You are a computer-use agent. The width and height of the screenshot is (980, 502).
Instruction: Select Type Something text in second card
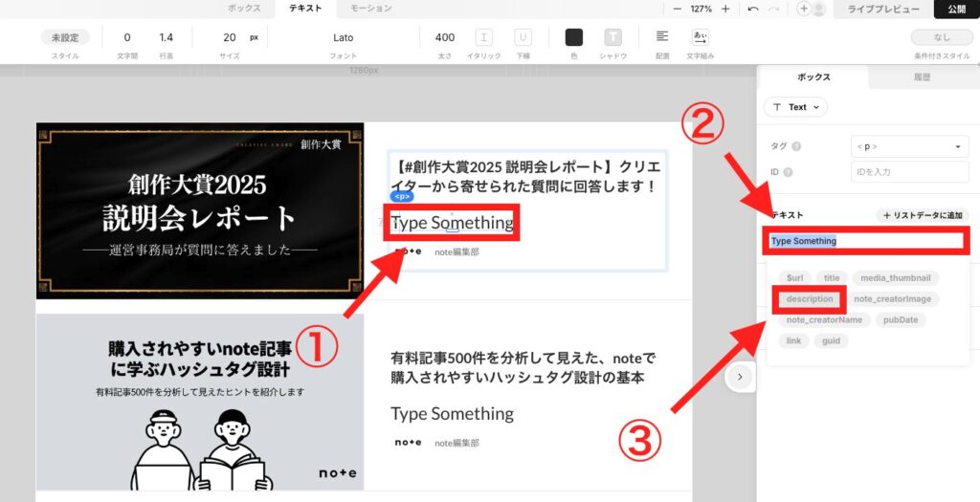point(452,413)
